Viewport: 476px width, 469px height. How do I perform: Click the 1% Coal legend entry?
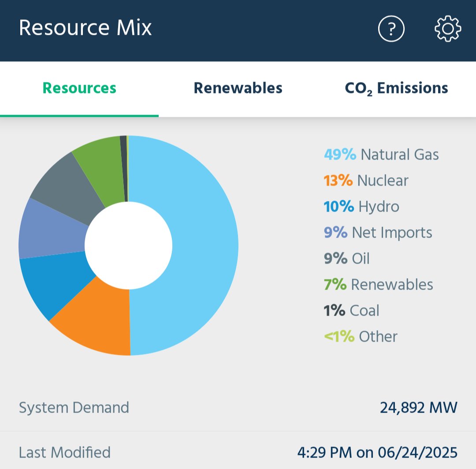point(353,310)
